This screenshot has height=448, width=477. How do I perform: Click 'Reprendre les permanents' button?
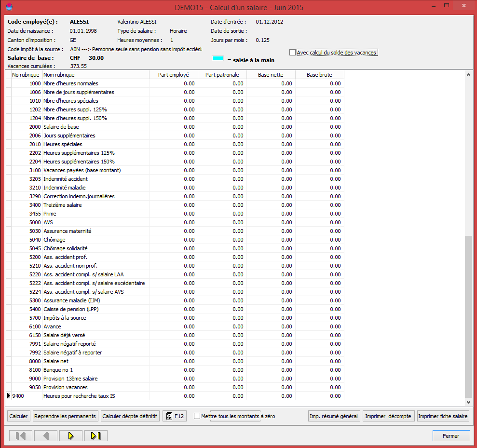(x=65, y=416)
